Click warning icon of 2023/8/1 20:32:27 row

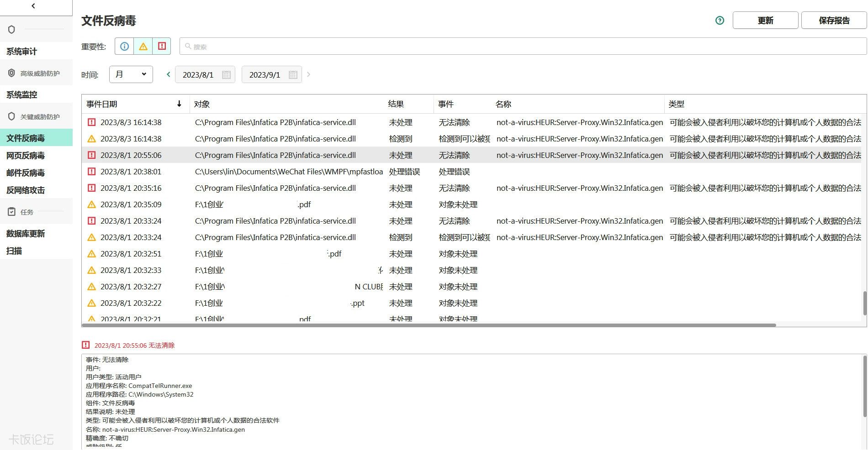tap(91, 287)
